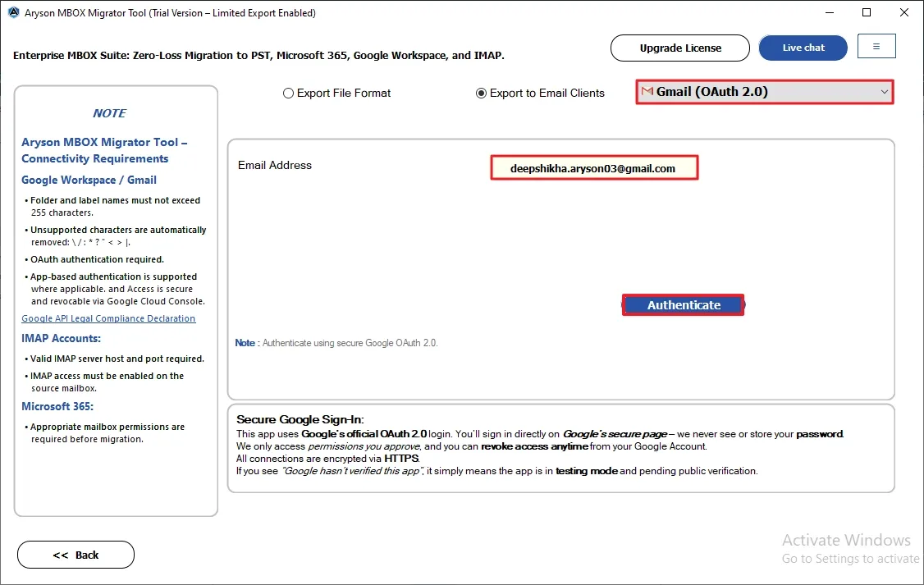Click the Enterprise MBOX Suite tagline text
This screenshot has height=585, width=924.
[258, 55]
